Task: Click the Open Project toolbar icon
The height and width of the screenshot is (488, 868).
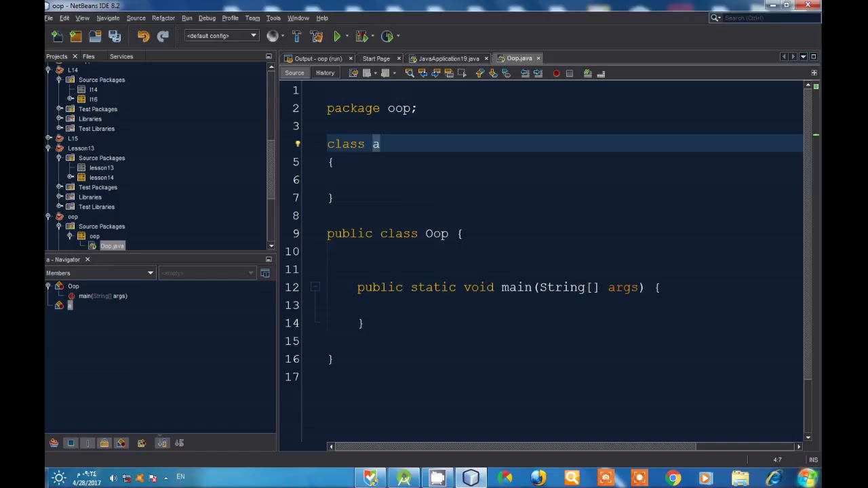Action: (x=95, y=36)
